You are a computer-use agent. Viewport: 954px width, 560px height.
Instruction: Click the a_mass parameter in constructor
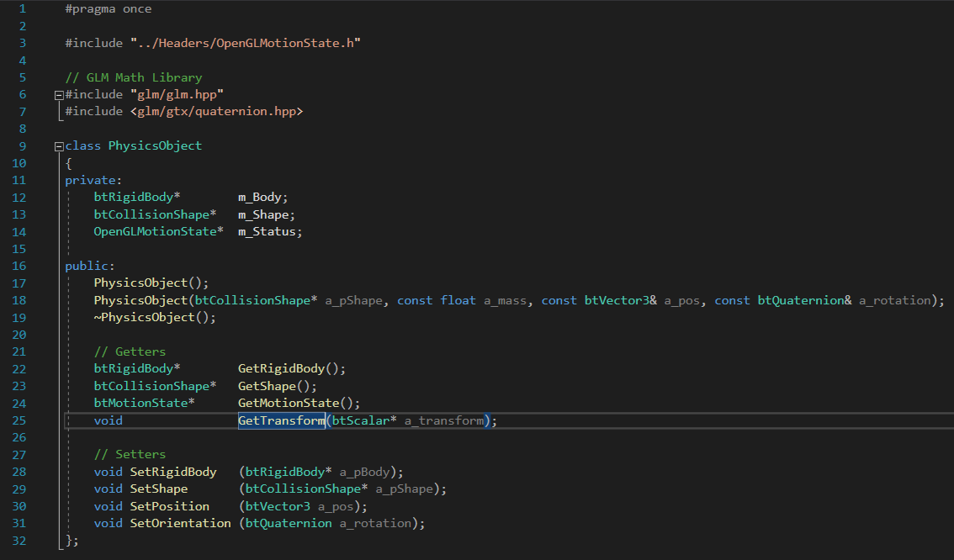pyautogui.click(x=505, y=300)
